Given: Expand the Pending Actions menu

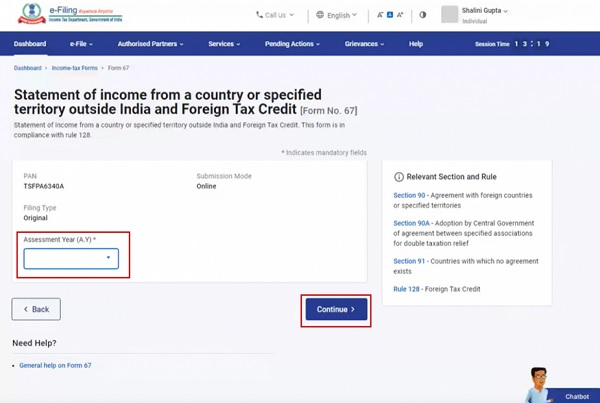Looking at the screenshot, I should click(x=292, y=44).
